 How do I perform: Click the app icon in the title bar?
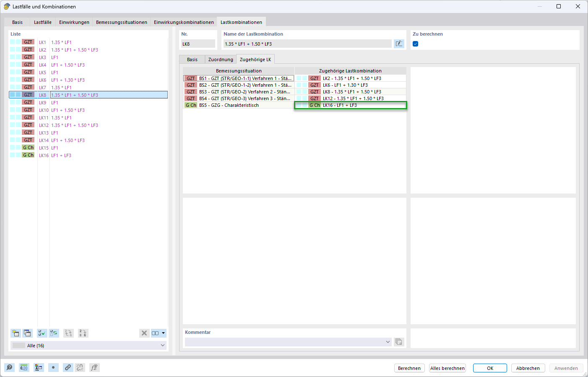(x=7, y=6)
